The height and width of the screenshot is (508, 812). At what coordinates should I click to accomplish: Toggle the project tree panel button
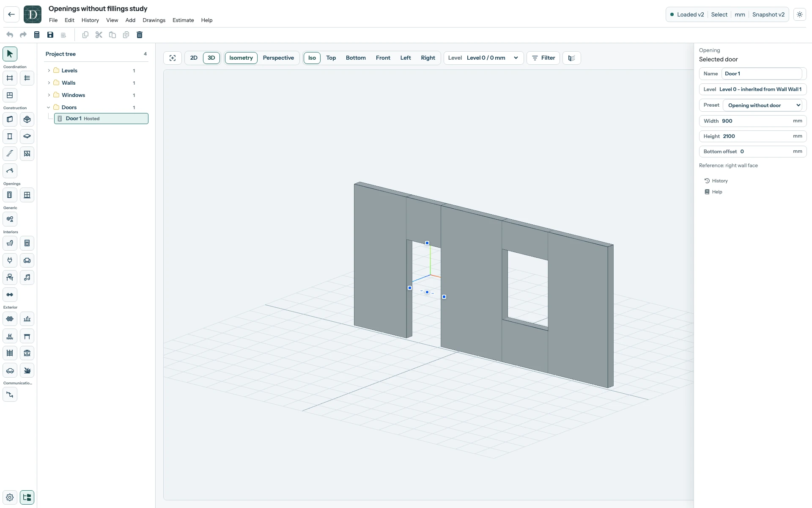[x=27, y=497]
